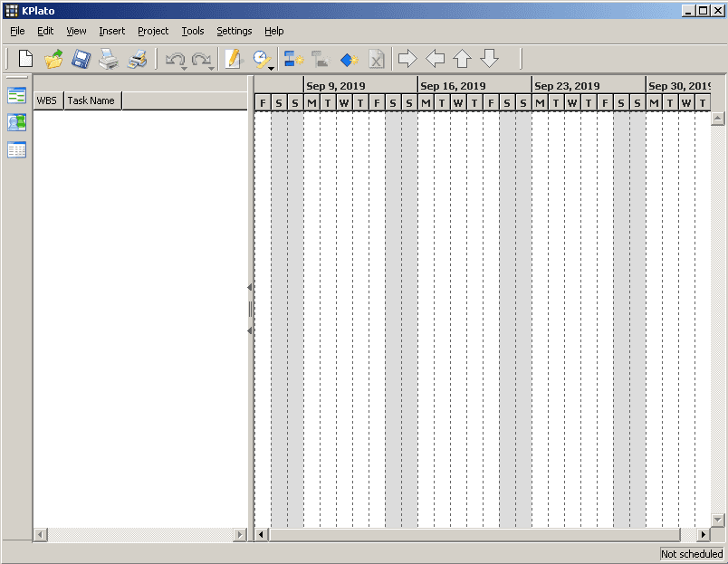Select the Sep 30, 2019 week header

coord(678,85)
